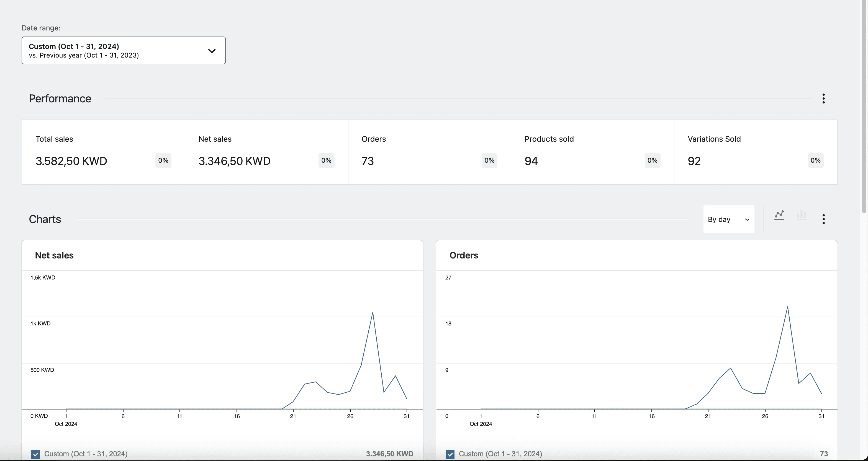Click Orders chart peak point
868x461 pixels.
pos(787,306)
